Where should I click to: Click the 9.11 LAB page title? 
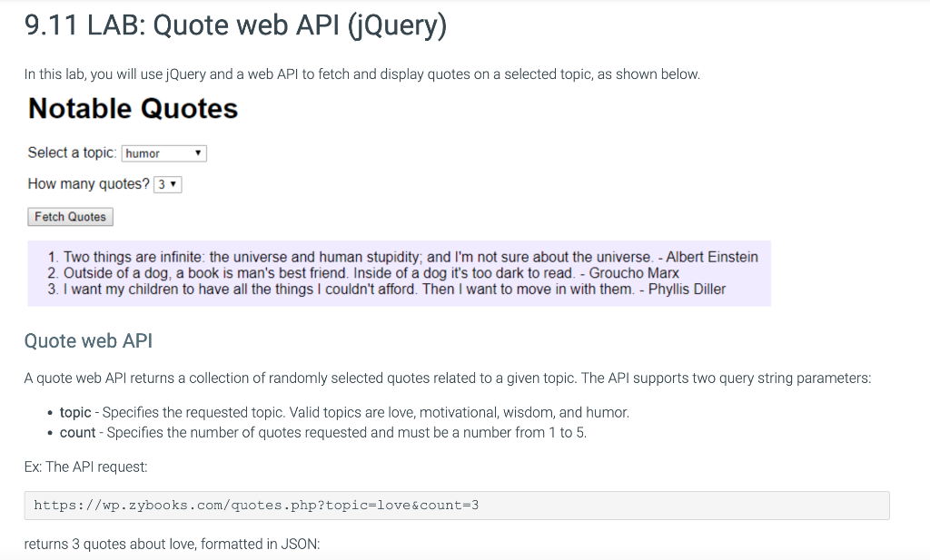tap(236, 25)
